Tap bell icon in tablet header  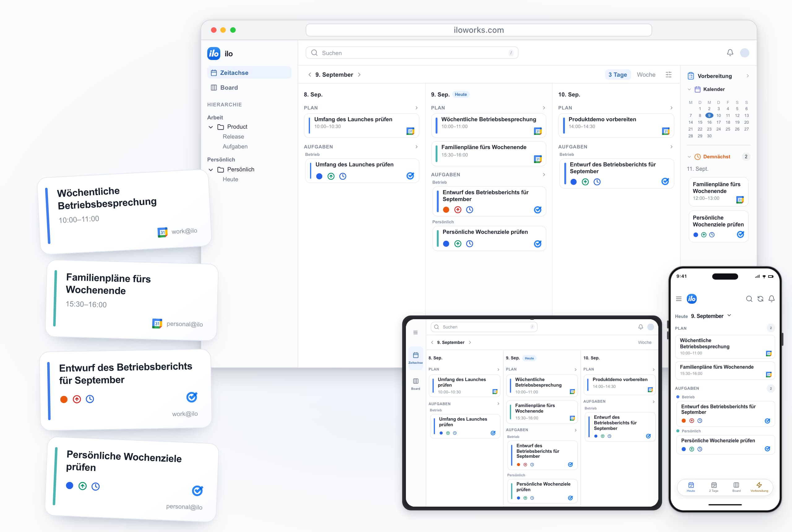click(x=641, y=327)
